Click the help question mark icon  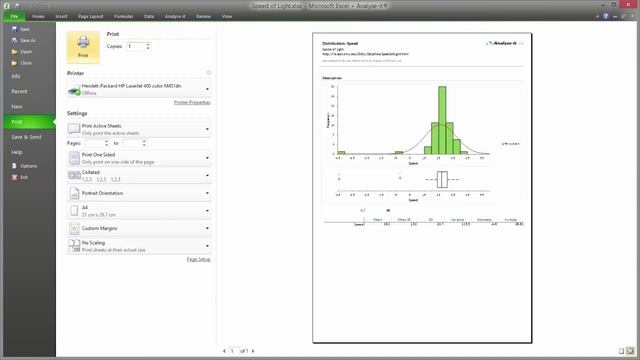[x=606, y=16]
